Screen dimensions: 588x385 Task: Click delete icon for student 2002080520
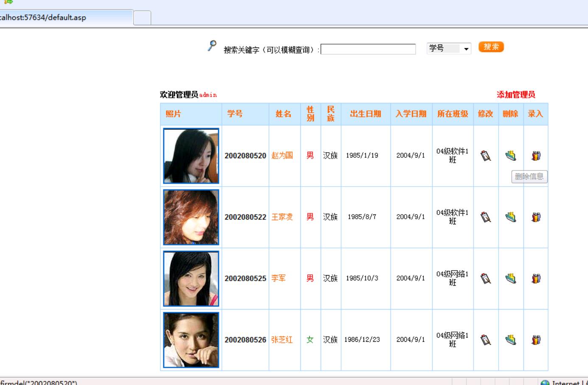pos(511,156)
